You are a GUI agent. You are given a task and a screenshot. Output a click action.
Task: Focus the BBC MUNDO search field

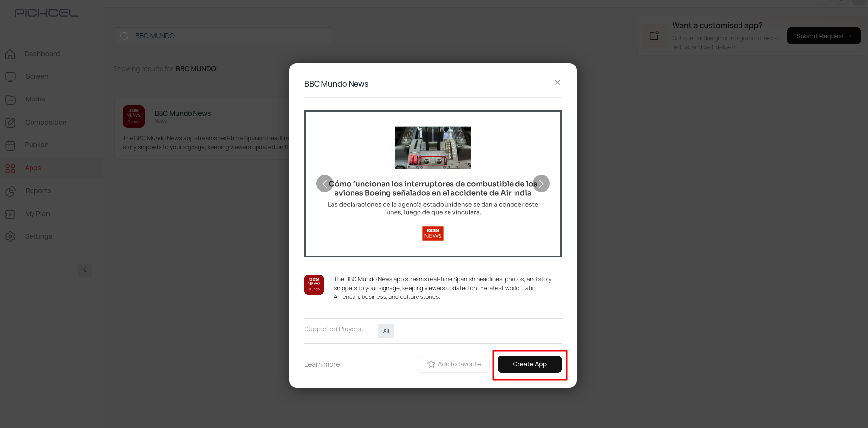pos(224,36)
